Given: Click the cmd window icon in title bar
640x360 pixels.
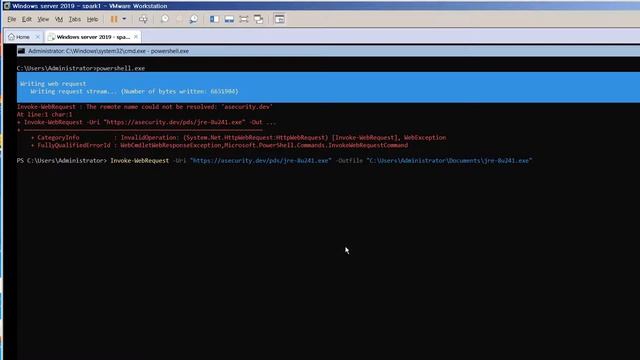Looking at the screenshot, I should coord(21,51).
